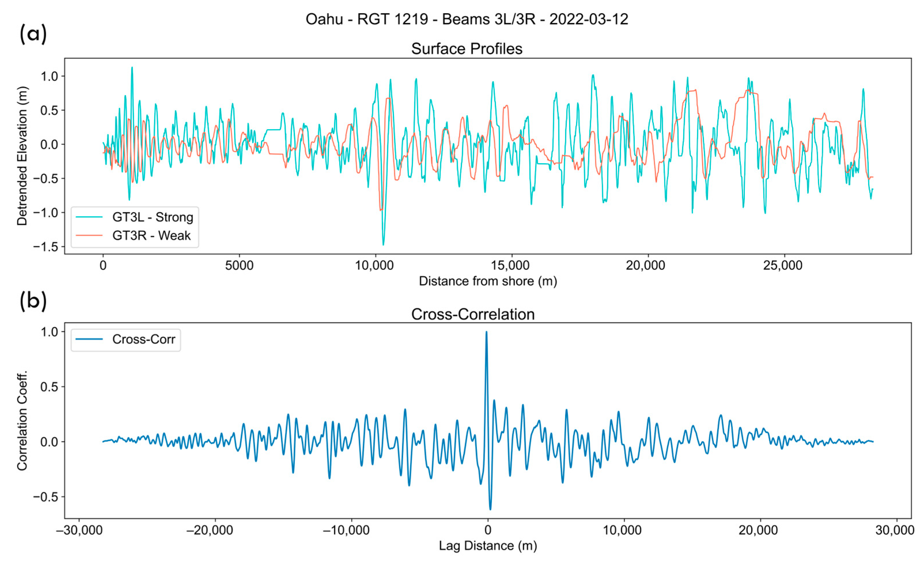Click the cyan GT3L legend line swatch
The image size is (924, 561).
coord(89,217)
